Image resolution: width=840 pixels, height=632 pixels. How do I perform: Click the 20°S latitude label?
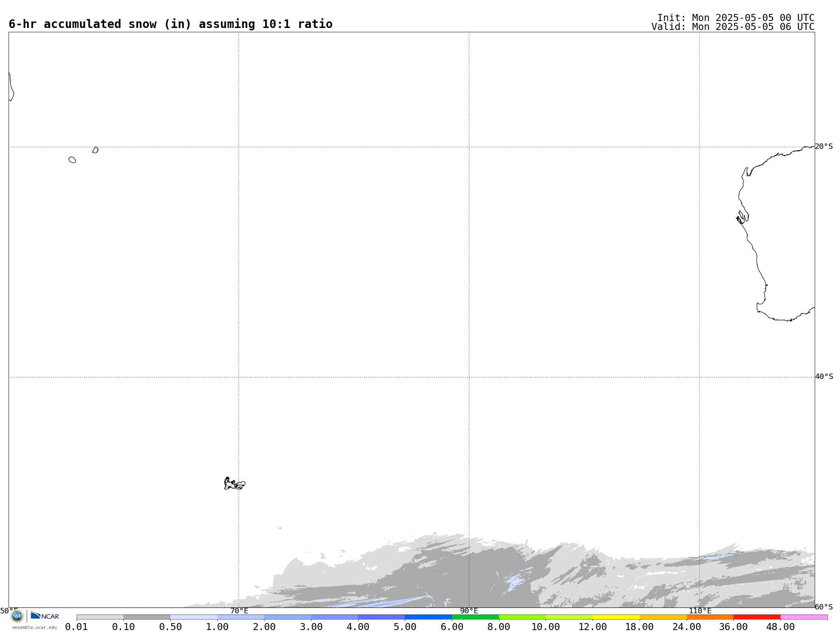[x=824, y=147]
